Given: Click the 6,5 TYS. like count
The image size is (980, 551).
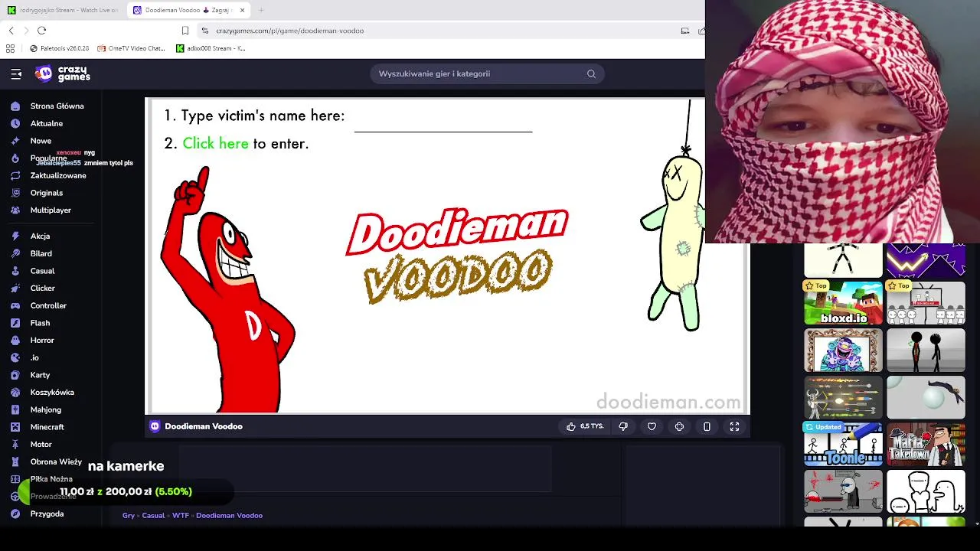Looking at the screenshot, I should (x=592, y=426).
